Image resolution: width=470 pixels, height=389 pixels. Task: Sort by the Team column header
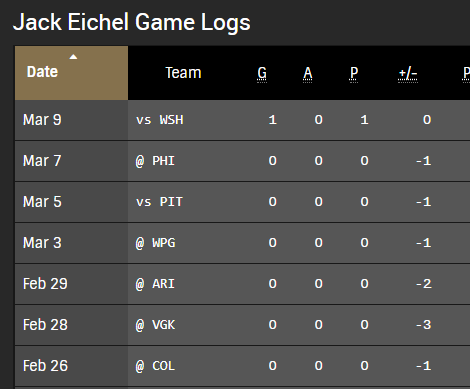coord(183,73)
